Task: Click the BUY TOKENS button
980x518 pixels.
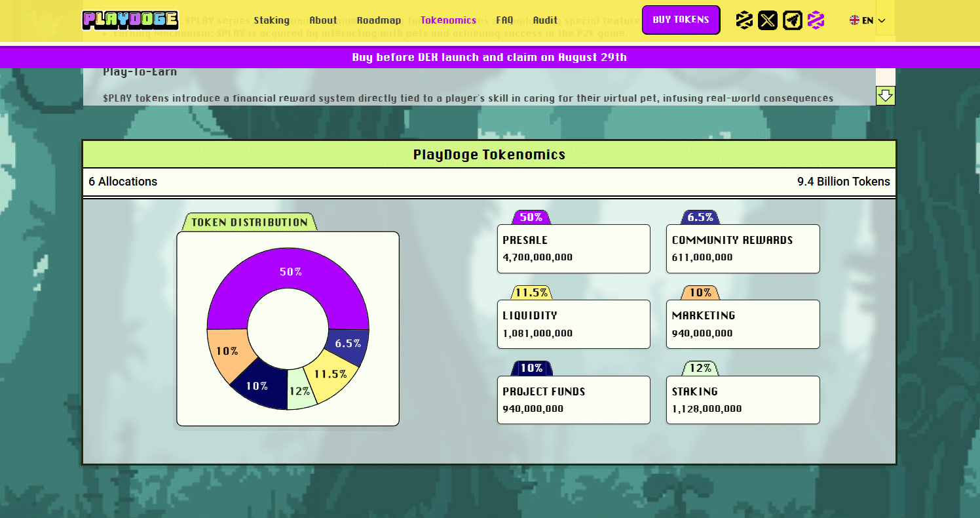Action: point(681,20)
